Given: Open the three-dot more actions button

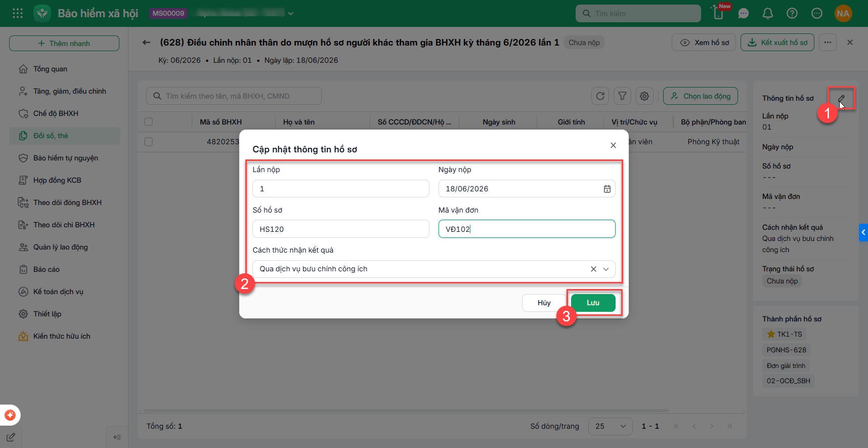Looking at the screenshot, I should pos(828,43).
